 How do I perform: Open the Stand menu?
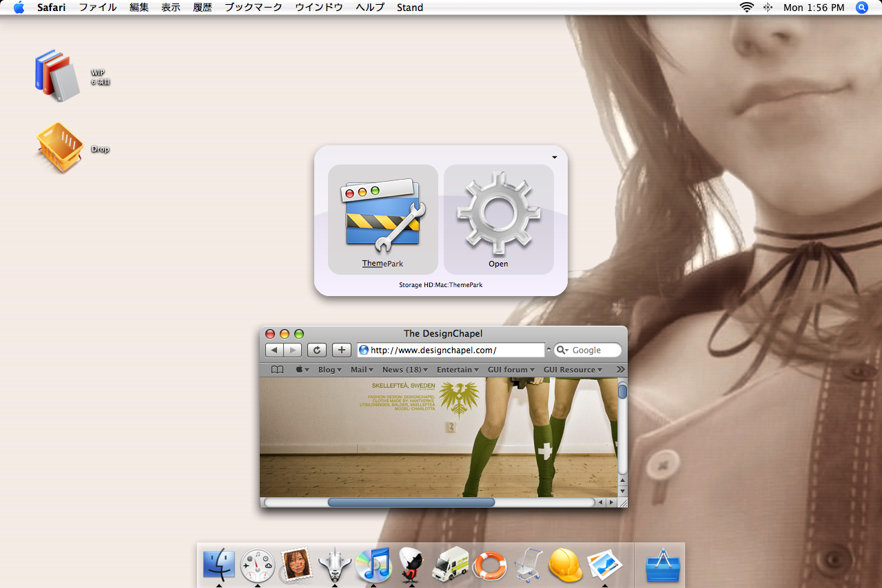pyautogui.click(x=410, y=8)
